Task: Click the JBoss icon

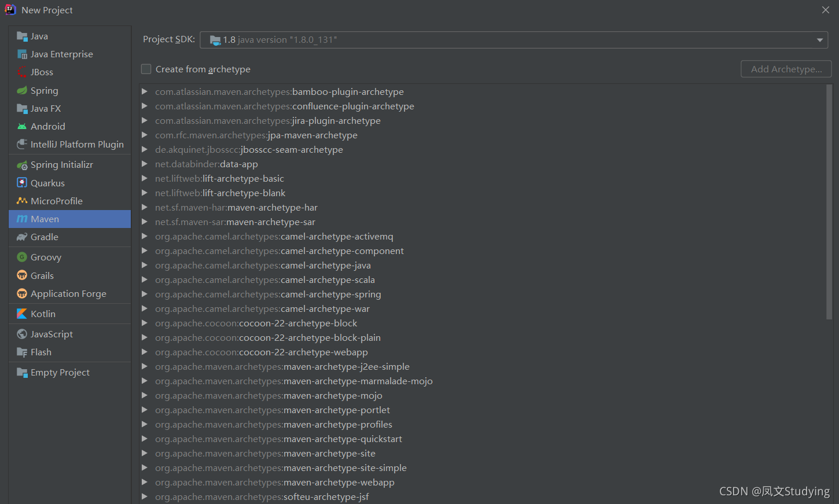Action: click(22, 72)
